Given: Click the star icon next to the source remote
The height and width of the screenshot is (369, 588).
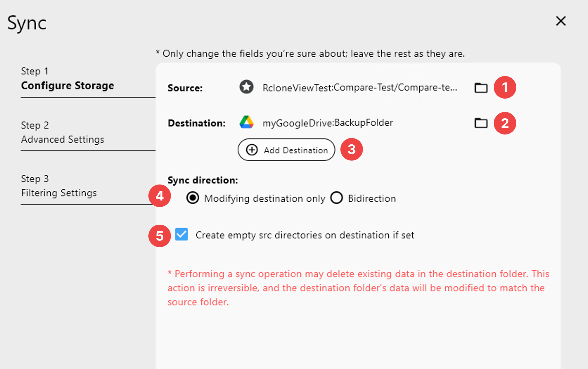Looking at the screenshot, I should click(x=247, y=87).
